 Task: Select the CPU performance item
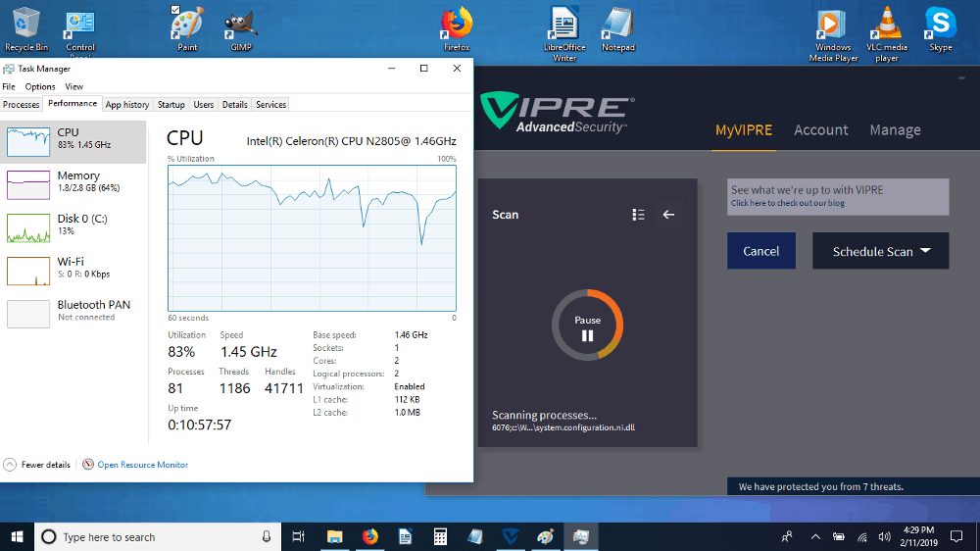coord(73,141)
